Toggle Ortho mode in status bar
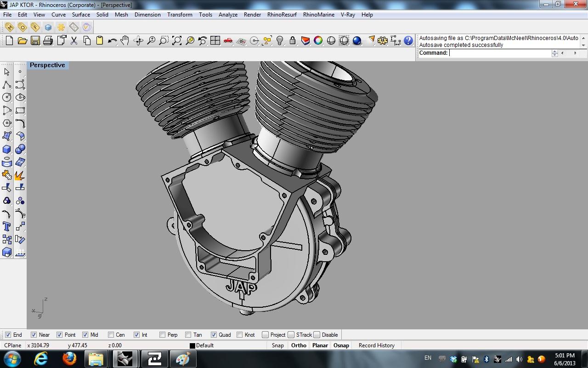 (x=299, y=345)
